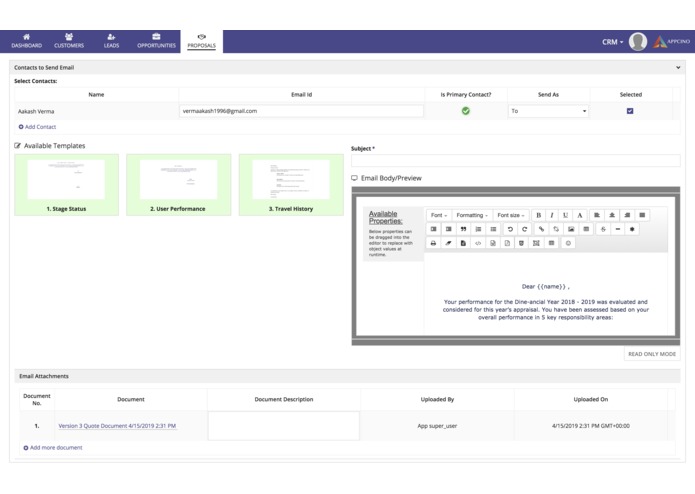
Task: Open HTML source code view
Action: [x=478, y=243]
